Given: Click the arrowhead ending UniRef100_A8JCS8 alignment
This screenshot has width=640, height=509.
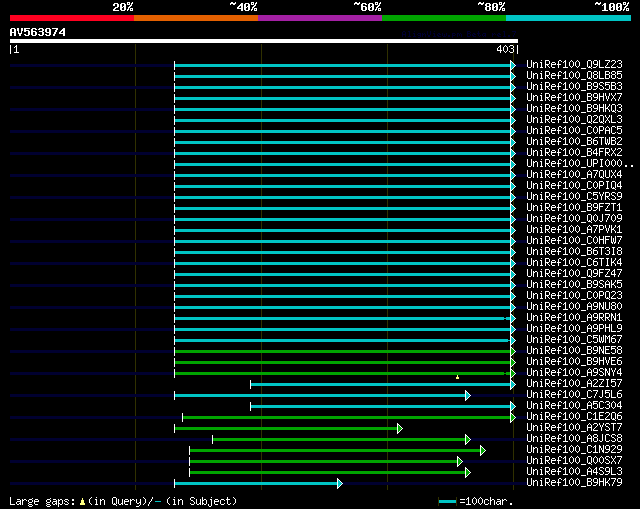Looking at the screenshot, I should 468,440.
